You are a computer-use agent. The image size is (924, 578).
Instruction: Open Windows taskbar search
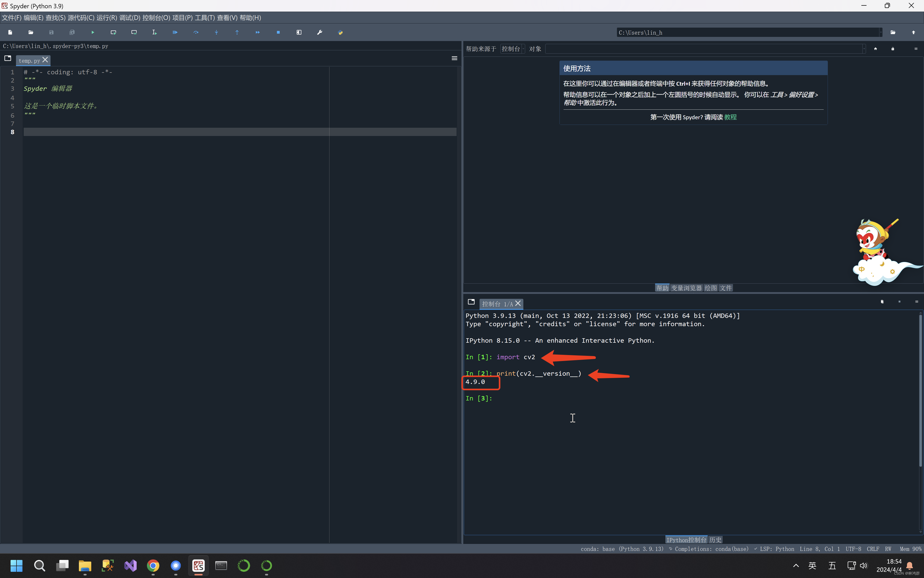point(39,565)
